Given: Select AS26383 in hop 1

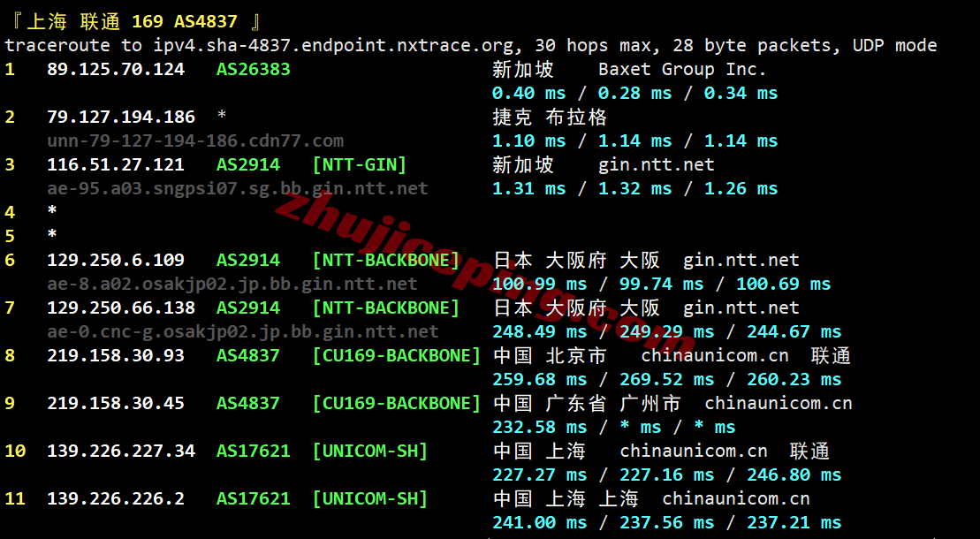Looking at the screenshot, I should (x=253, y=69).
